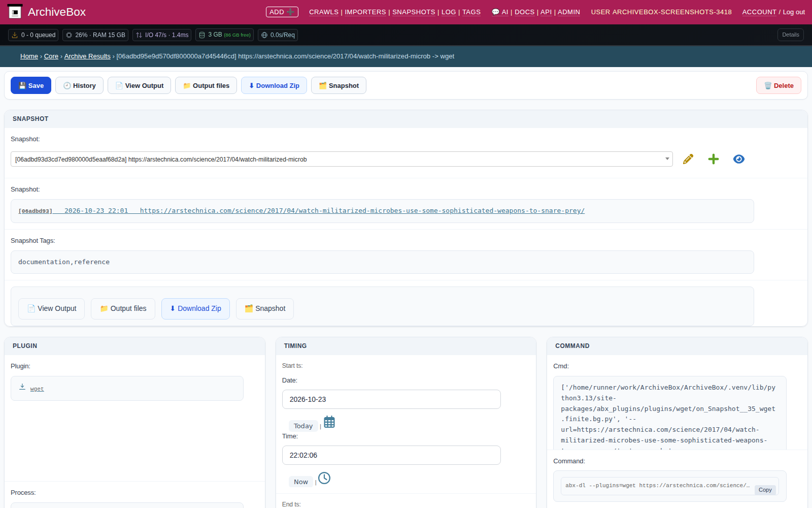
Task: Click the I/O rate status indicator
Action: click(162, 35)
